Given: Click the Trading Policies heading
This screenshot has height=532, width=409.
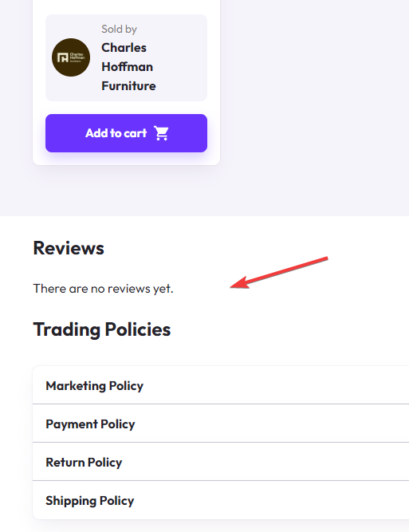Looking at the screenshot, I should [102, 329].
